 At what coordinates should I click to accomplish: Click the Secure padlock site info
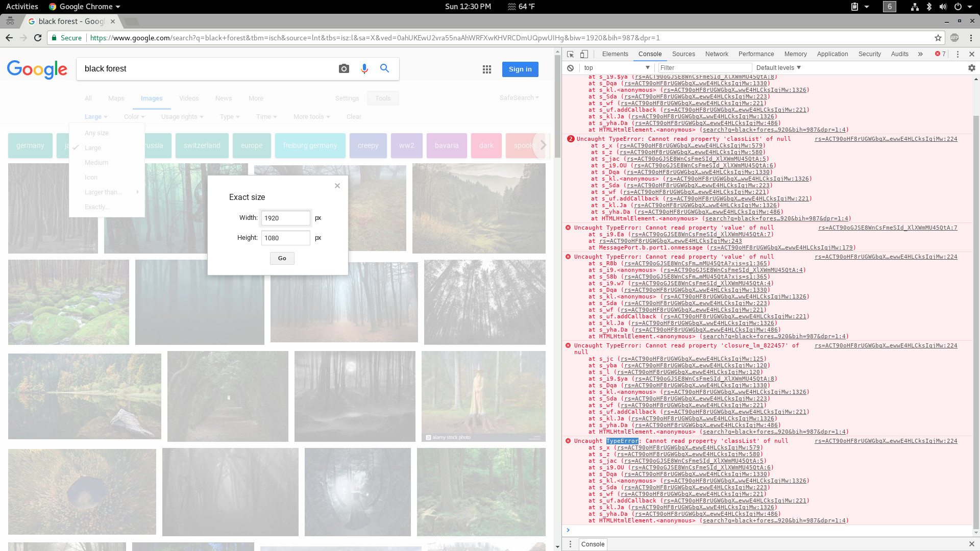tap(66, 38)
